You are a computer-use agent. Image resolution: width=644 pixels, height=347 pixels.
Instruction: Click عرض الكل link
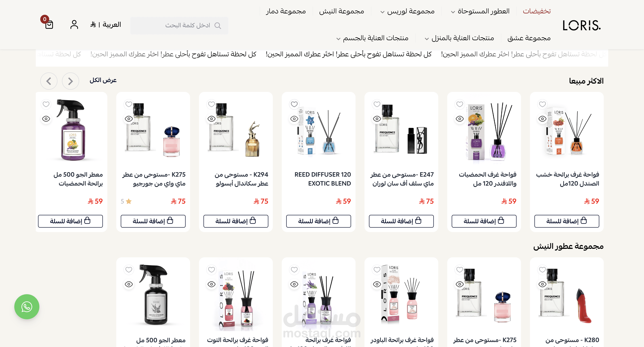(x=103, y=80)
